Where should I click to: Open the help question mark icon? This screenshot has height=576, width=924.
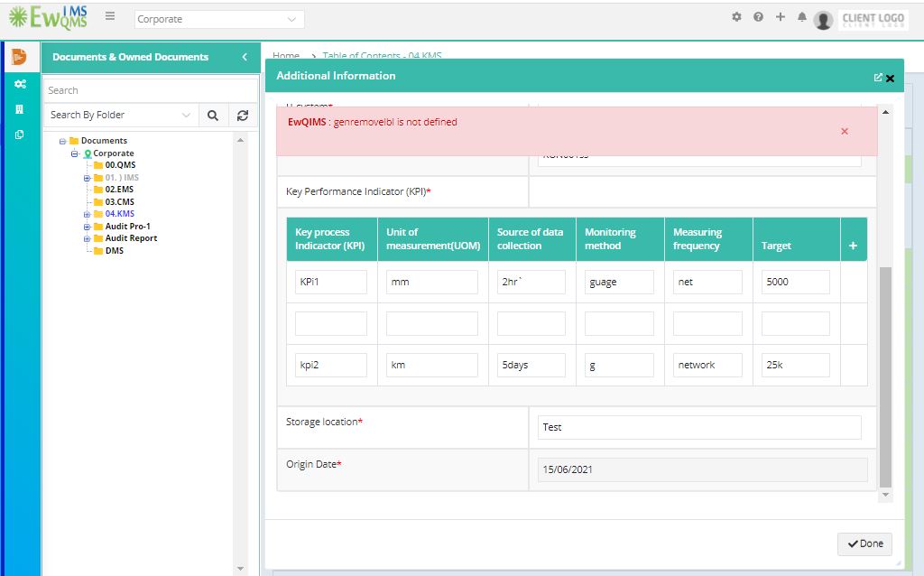758,17
